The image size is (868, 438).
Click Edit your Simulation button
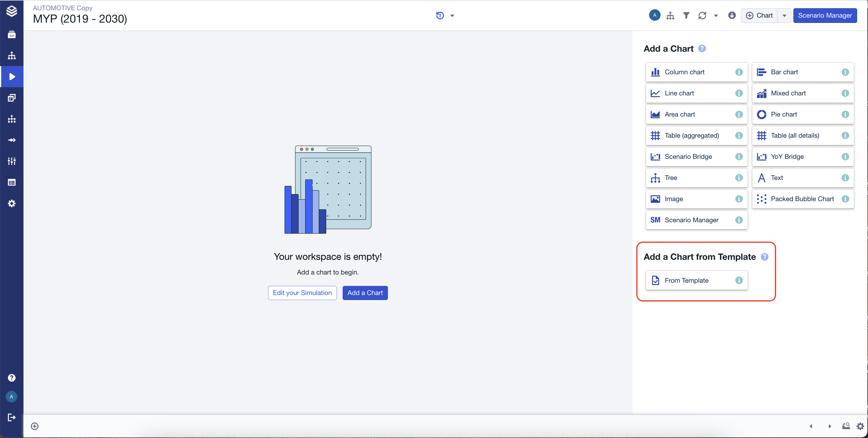[x=302, y=293]
